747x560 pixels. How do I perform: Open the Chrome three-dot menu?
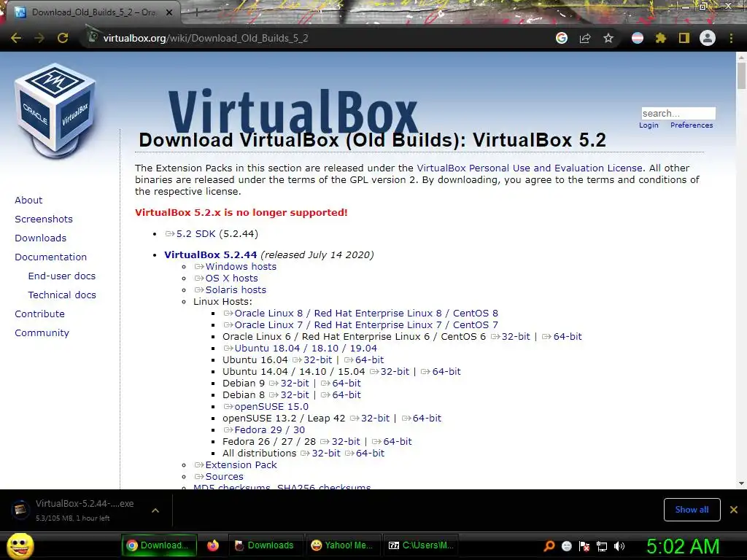tap(731, 38)
